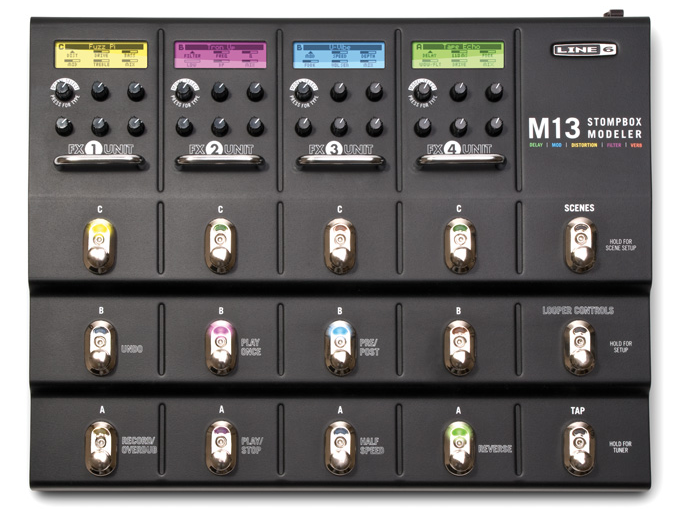Click the REVERSE label

coord(495,449)
